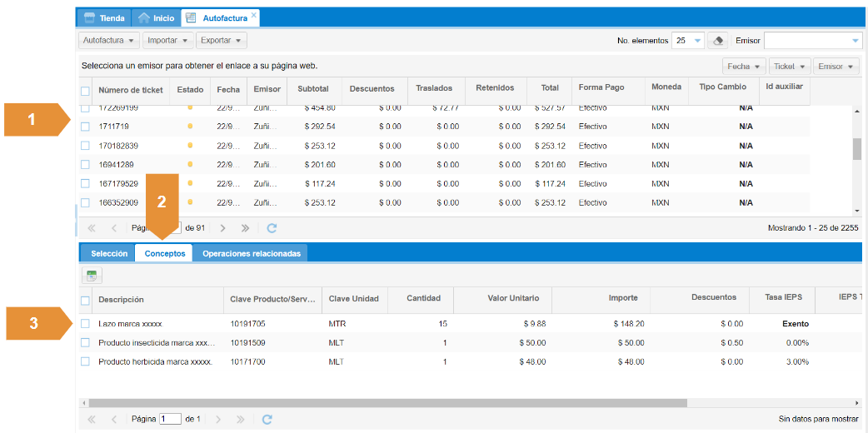Click the export to Excel icon in Conceptos
Viewport: 868px width, 433px height.
point(92,276)
